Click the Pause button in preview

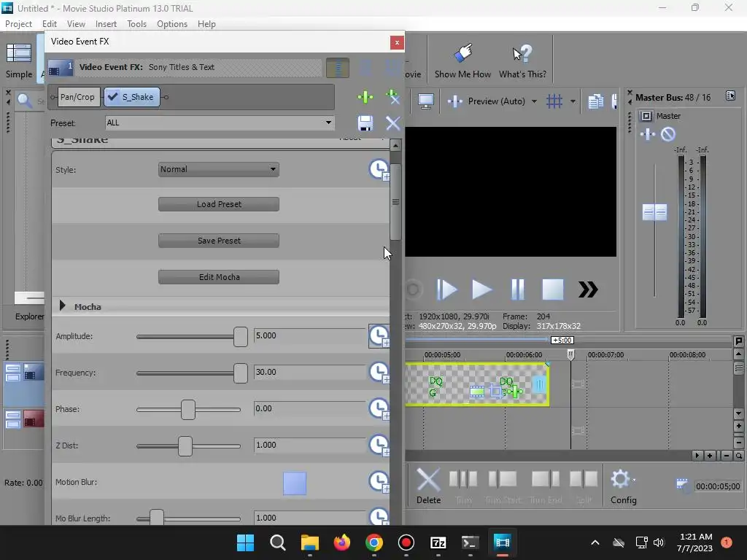517,289
